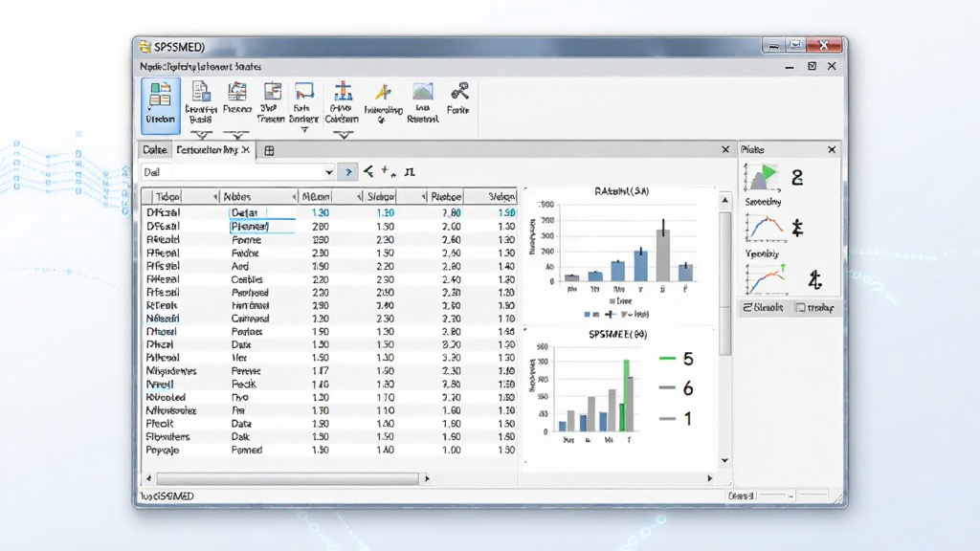Click gray legend swatch labeled 1

coord(667,419)
